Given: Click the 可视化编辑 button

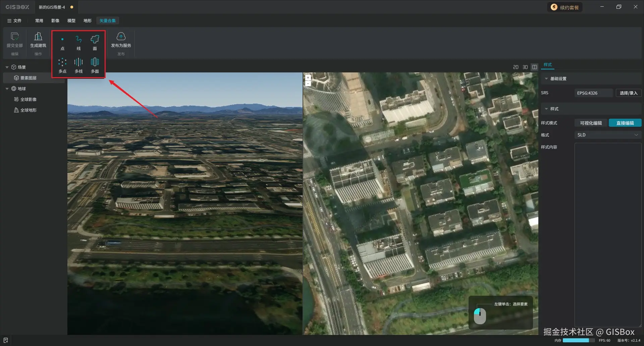Looking at the screenshot, I should 591,123.
